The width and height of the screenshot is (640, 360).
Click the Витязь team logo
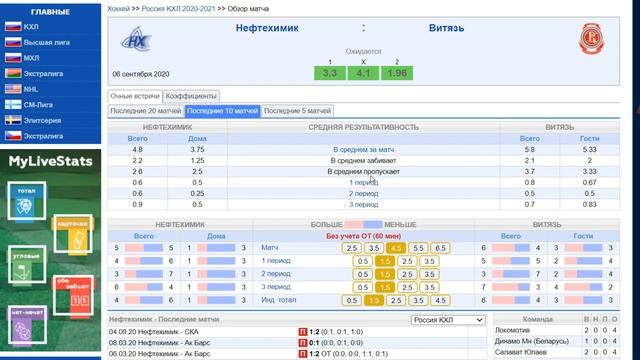pyautogui.click(x=591, y=39)
